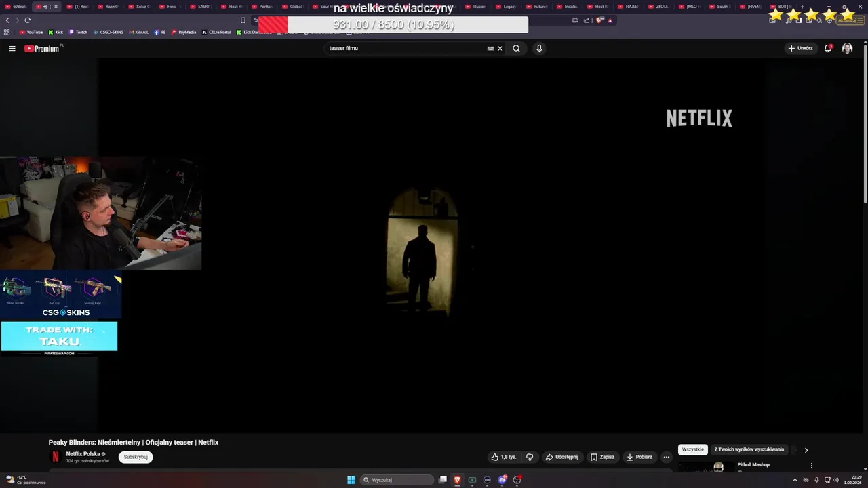Switch to the Legacy tab
The height and width of the screenshot is (488, 868).
(x=506, y=7)
